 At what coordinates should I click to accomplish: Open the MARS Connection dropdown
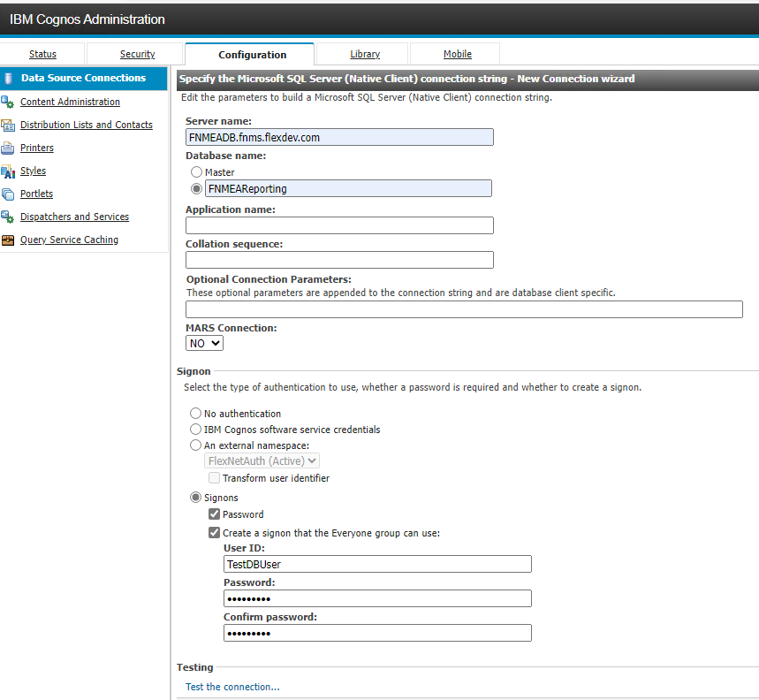[204, 343]
